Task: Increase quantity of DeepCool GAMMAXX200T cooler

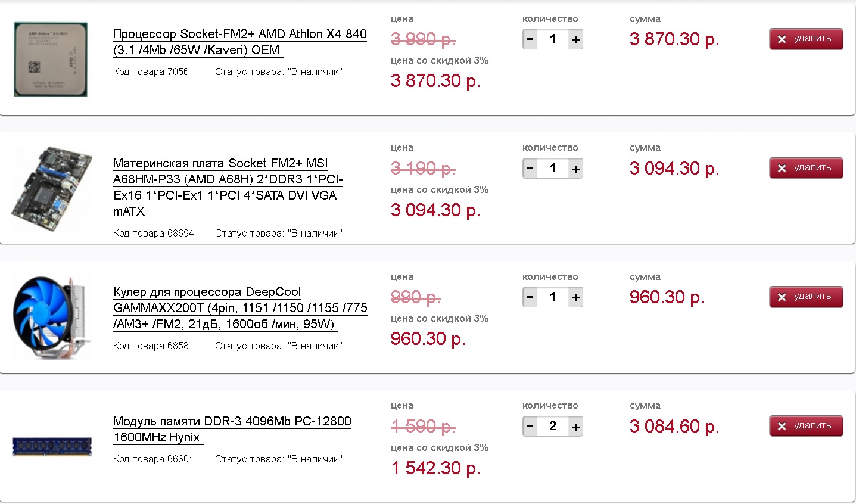Action: point(575,298)
